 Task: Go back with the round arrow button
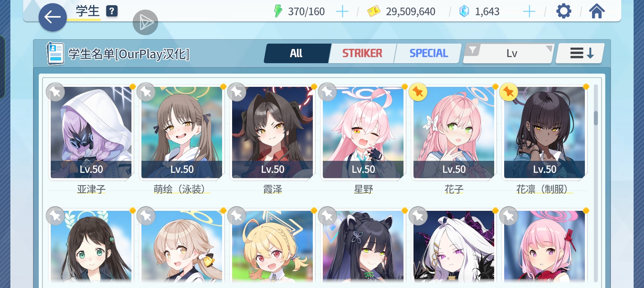tap(52, 17)
